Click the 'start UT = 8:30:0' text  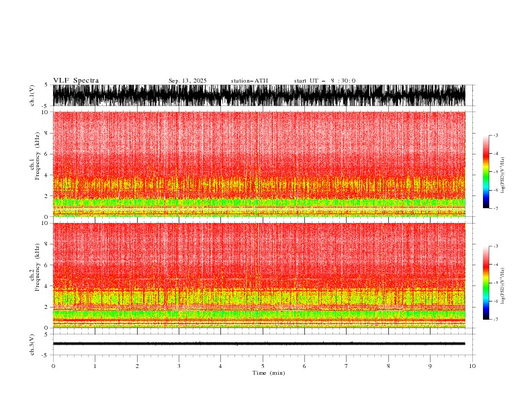tap(324, 81)
